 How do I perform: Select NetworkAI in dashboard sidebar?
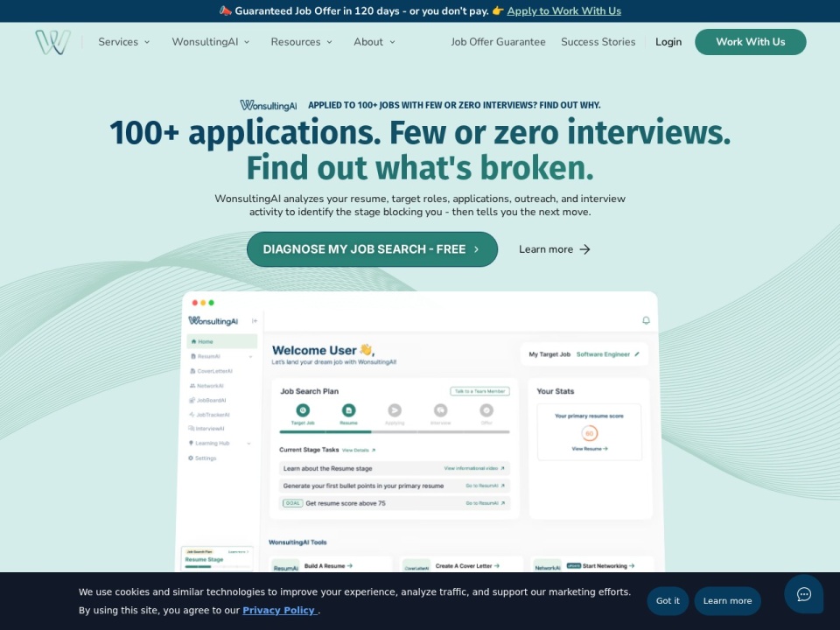[206, 386]
